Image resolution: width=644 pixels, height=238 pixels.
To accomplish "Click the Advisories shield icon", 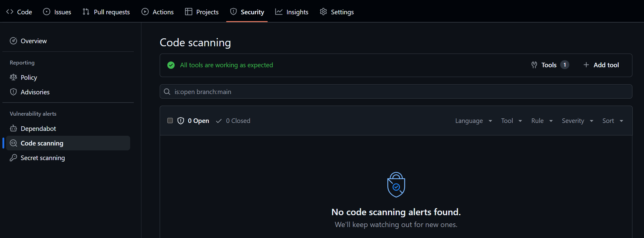I will [13, 92].
